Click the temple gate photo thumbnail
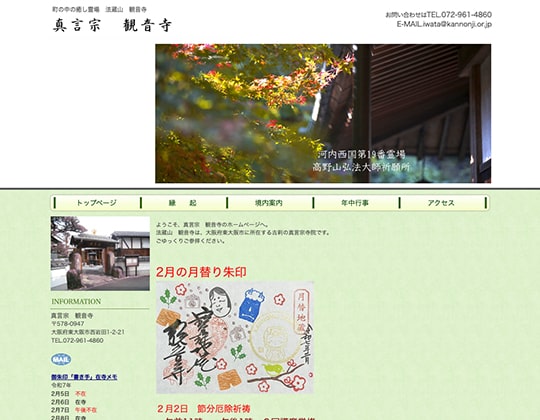The image size is (540, 420). pos(100,253)
